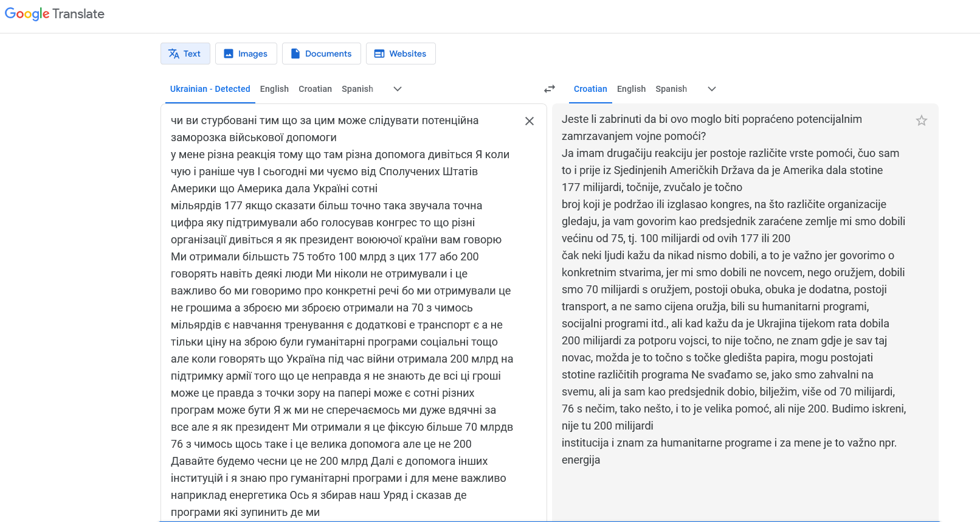
Task: Set source language to Spanish
Action: [x=357, y=89]
